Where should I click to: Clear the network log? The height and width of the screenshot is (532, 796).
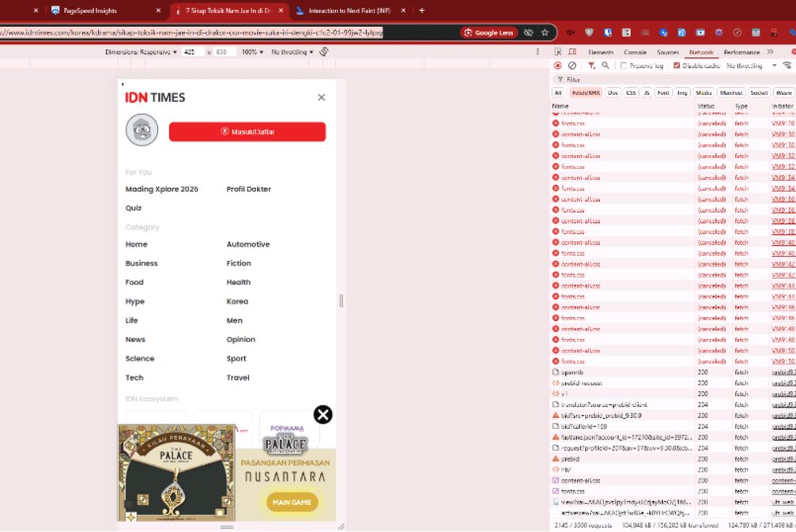[572, 66]
